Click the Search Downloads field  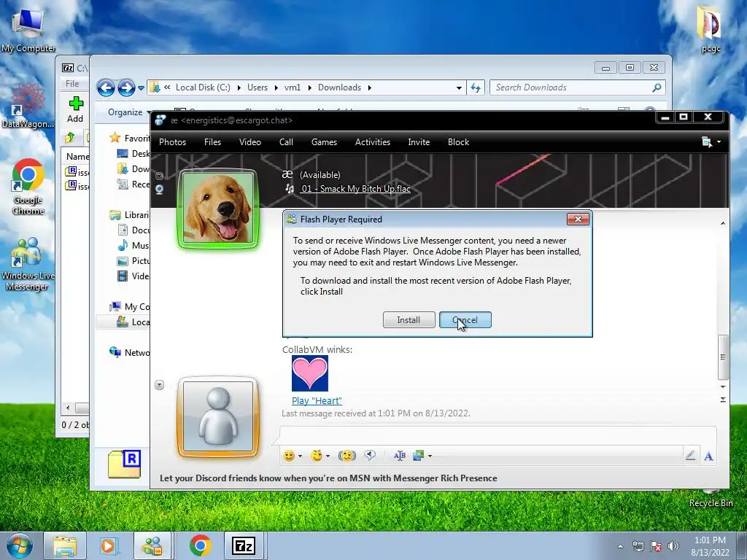(x=578, y=87)
